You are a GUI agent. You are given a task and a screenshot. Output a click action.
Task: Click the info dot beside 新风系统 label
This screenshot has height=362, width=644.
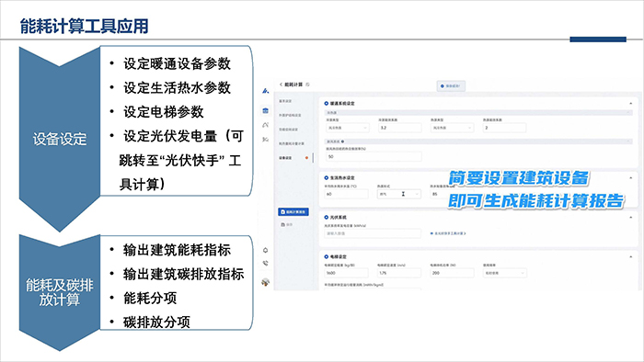(342, 141)
